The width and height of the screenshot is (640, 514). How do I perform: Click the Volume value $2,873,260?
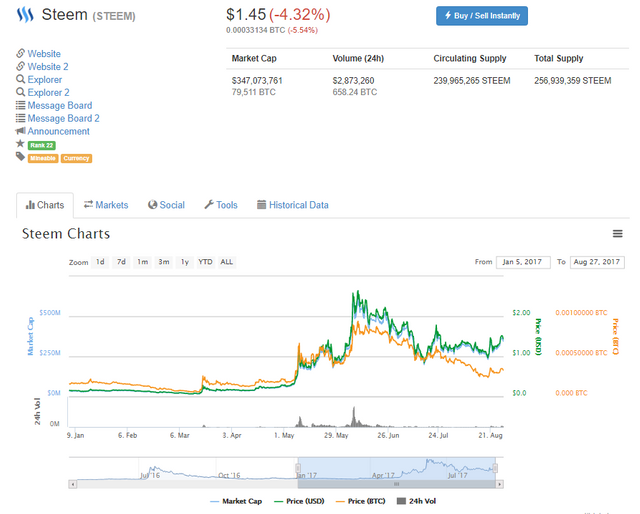point(353,81)
